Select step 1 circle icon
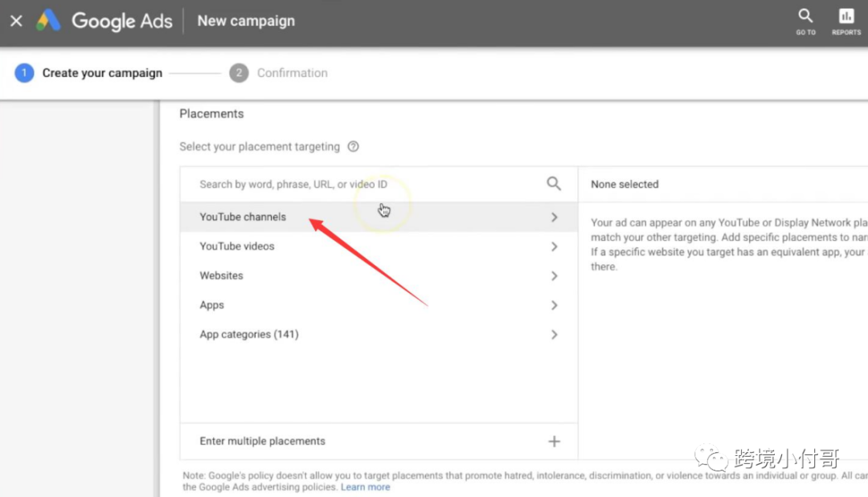 pos(24,73)
